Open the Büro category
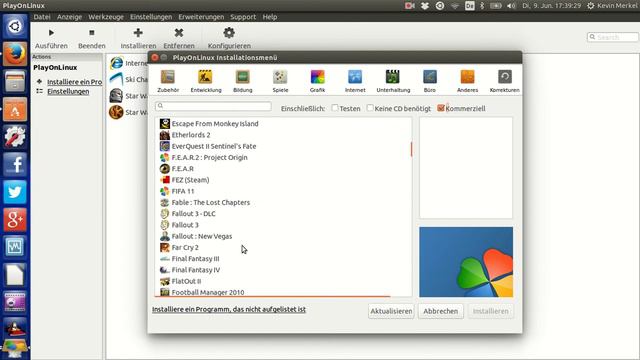This screenshot has width=640, height=360. (x=430, y=81)
